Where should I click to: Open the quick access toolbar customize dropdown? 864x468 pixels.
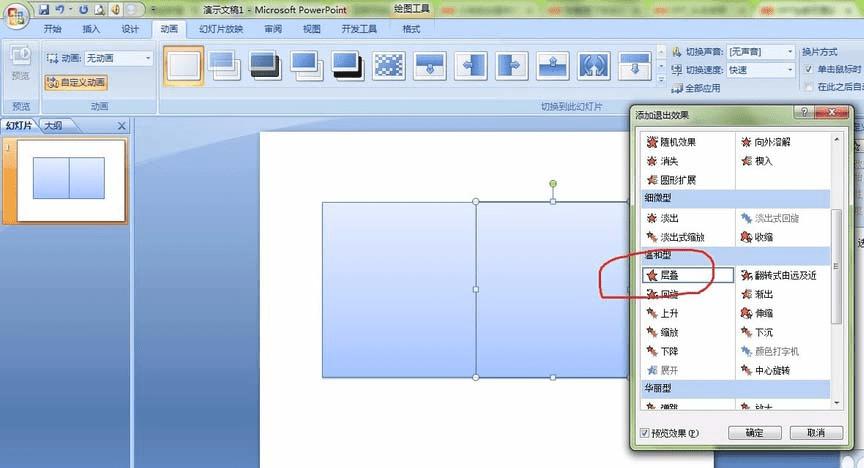pos(154,9)
